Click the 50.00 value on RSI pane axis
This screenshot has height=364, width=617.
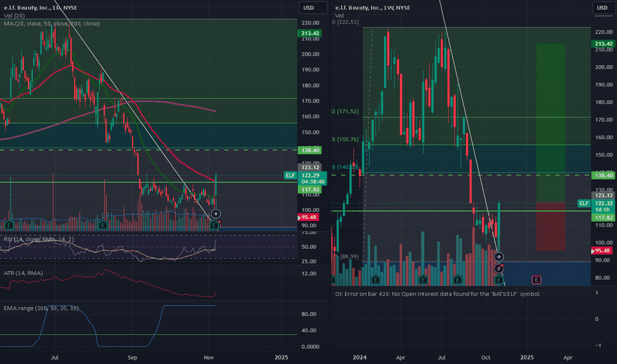click(x=309, y=247)
